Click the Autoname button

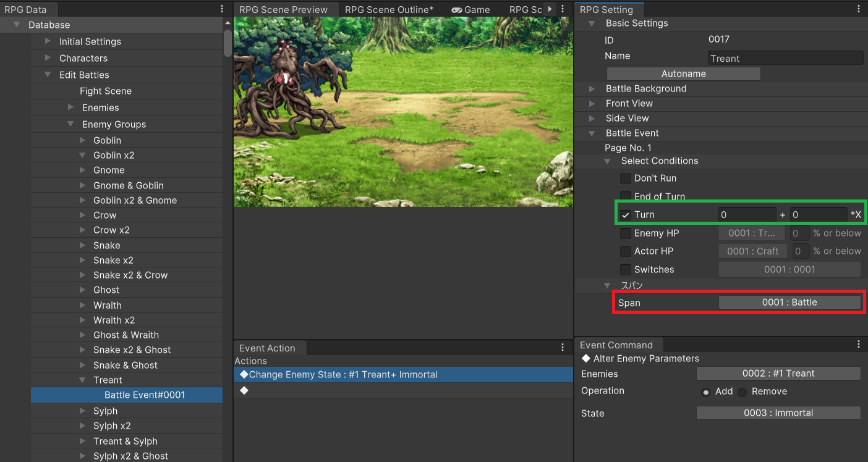pos(683,73)
